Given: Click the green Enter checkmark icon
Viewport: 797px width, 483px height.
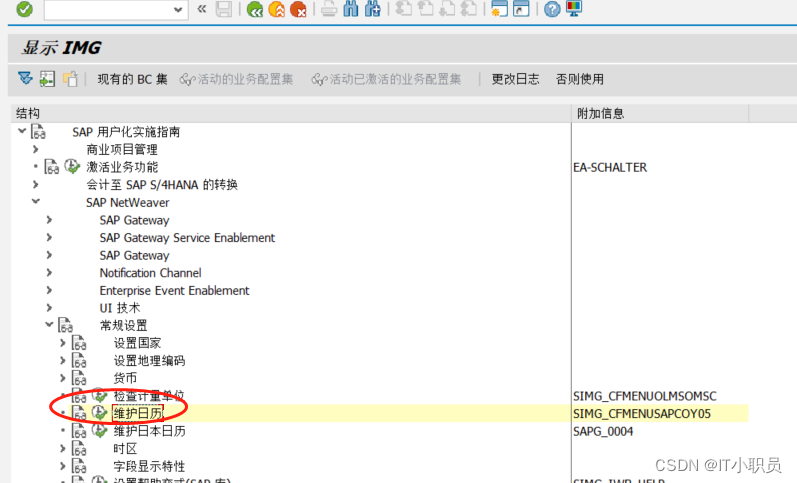Looking at the screenshot, I should tap(24, 9).
